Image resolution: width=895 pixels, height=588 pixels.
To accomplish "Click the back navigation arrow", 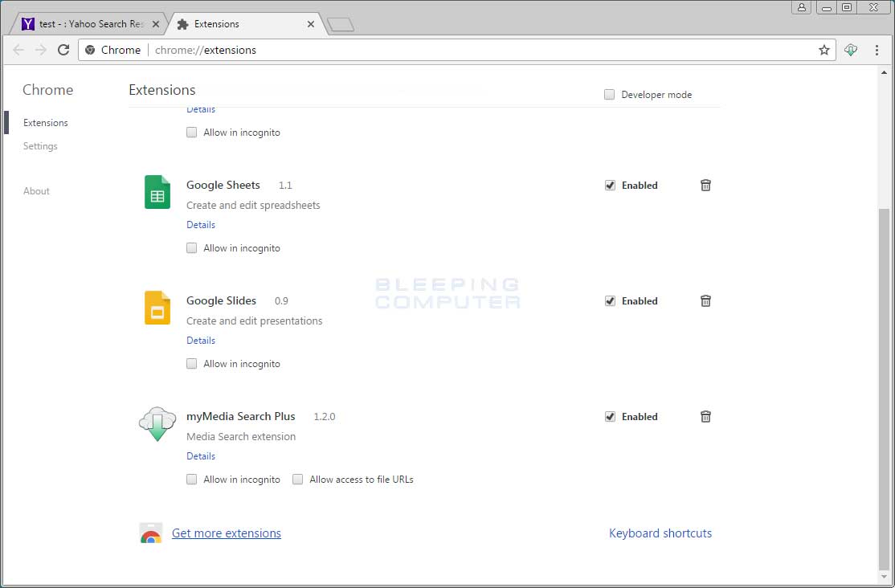I will (18, 49).
